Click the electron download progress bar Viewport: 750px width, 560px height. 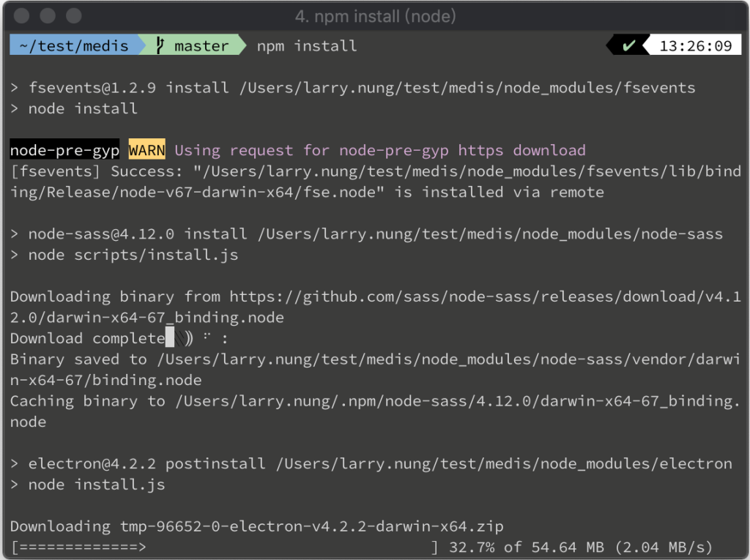point(224,547)
